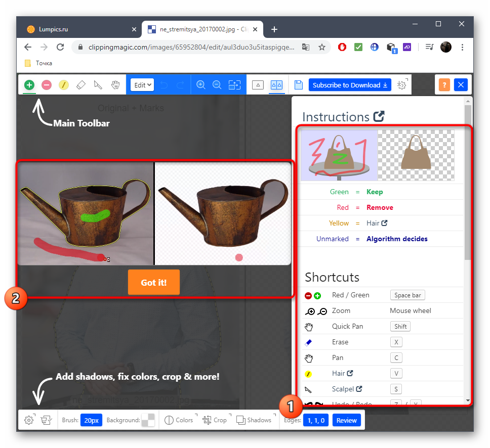Select the red Remove marker tool
The width and height of the screenshot is (490, 448).
click(47, 85)
